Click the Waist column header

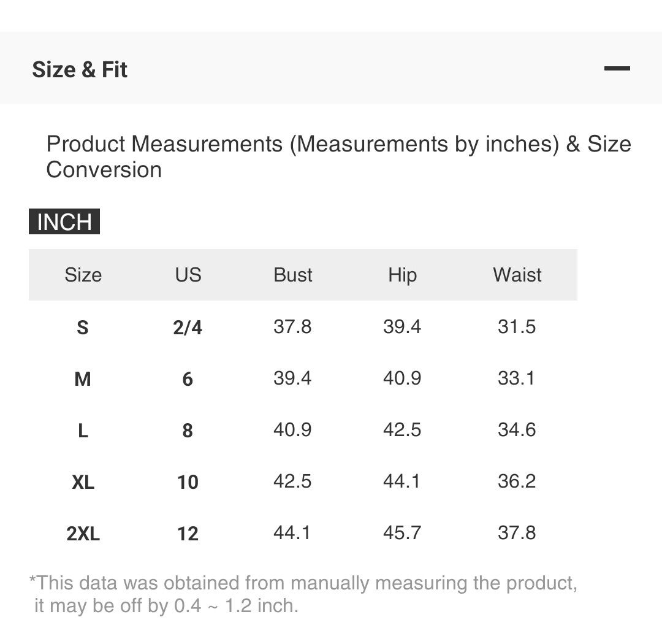tap(517, 275)
